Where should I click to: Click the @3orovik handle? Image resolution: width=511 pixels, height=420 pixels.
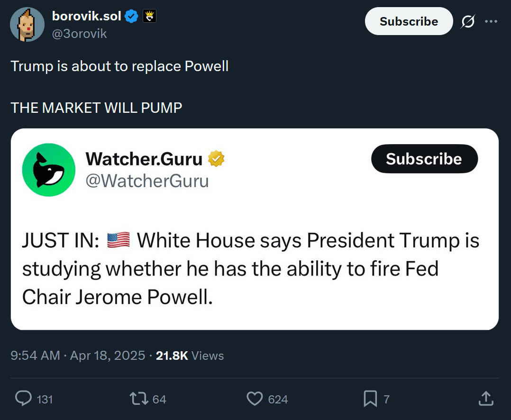79,34
